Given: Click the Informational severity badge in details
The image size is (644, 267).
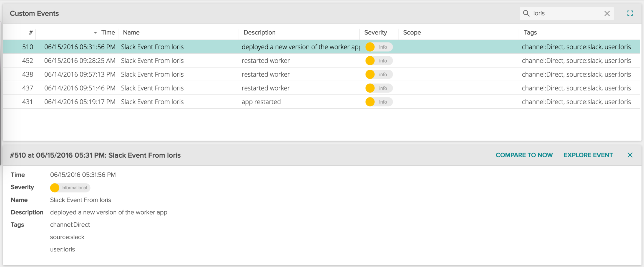Looking at the screenshot, I should (70, 188).
